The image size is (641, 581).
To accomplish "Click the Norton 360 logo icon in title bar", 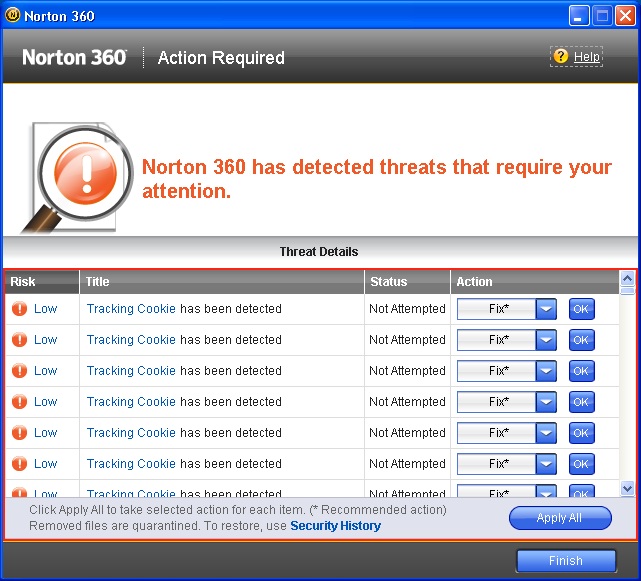I will (12, 16).
